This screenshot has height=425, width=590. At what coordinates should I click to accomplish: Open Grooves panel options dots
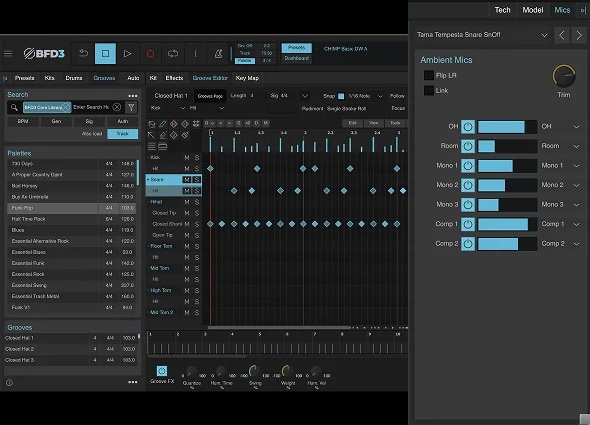(132, 382)
